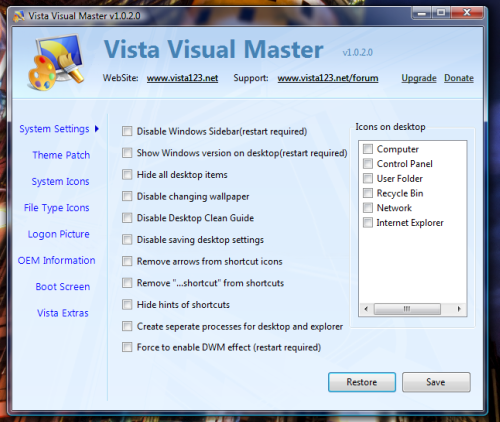Toggle Show Windows version on desktop
Viewport: 500px width, 422px height.
(x=127, y=153)
